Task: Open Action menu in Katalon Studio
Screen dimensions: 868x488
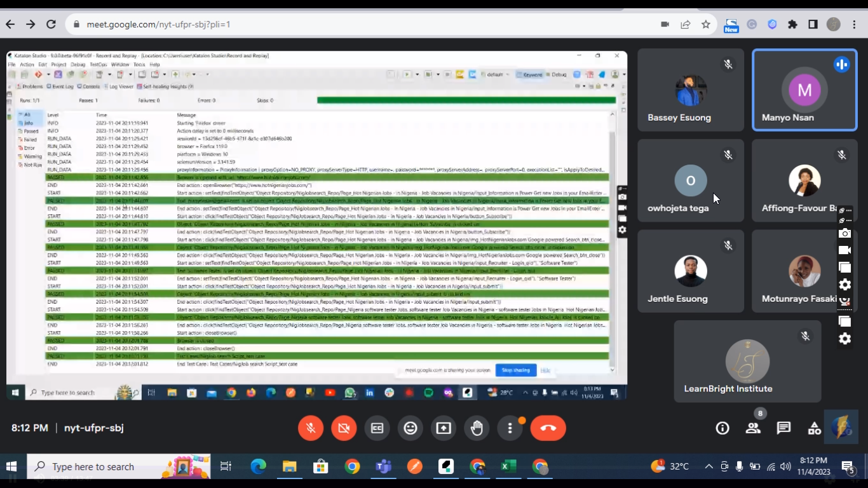Action: (x=27, y=65)
